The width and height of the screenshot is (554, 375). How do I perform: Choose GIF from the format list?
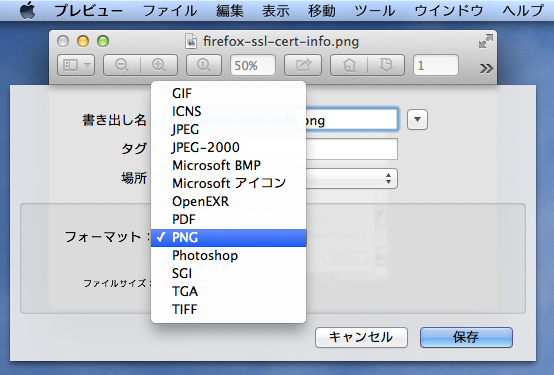pos(228,93)
